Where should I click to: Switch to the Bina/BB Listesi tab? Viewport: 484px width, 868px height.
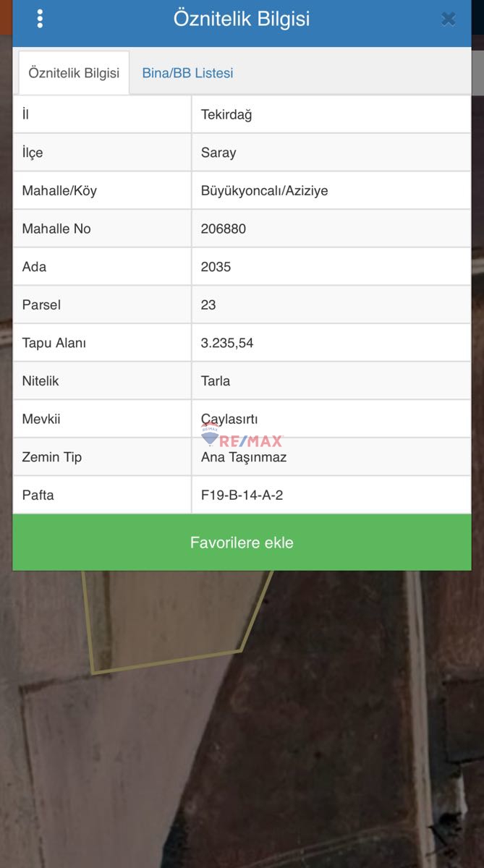[x=187, y=73]
